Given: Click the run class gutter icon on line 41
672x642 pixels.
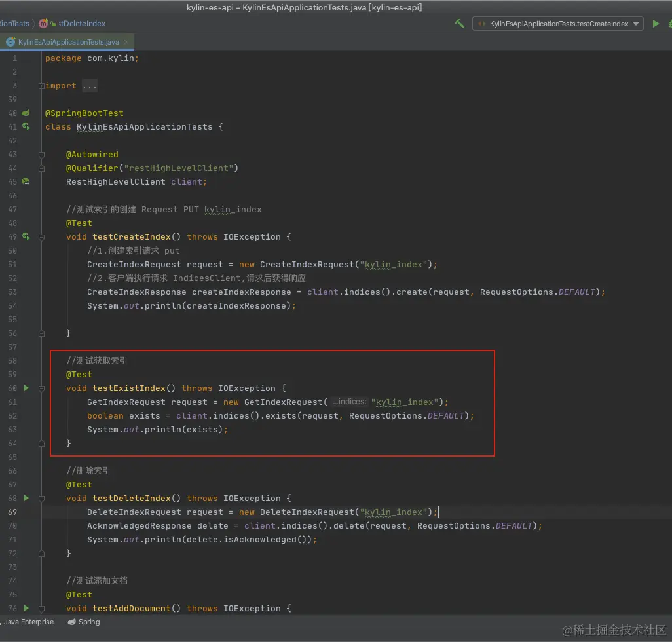Looking at the screenshot, I should (x=26, y=126).
